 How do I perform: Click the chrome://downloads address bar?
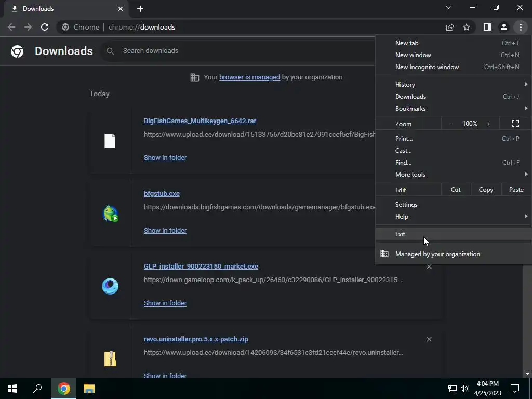(251, 27)
